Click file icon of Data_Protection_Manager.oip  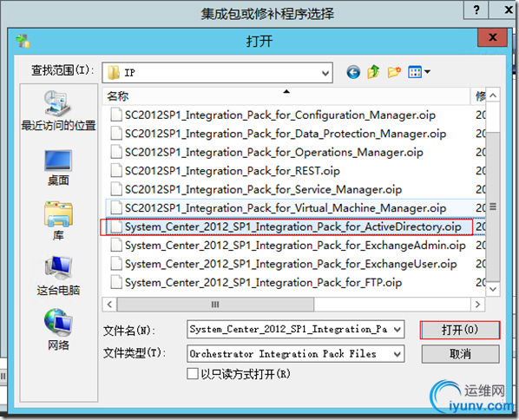[115, 134]
